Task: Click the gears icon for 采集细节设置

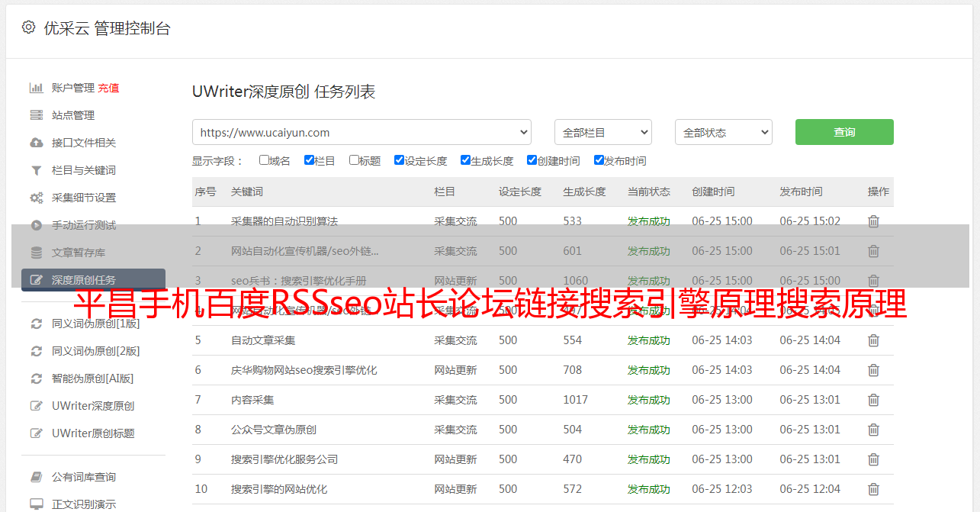Action: 36,198
